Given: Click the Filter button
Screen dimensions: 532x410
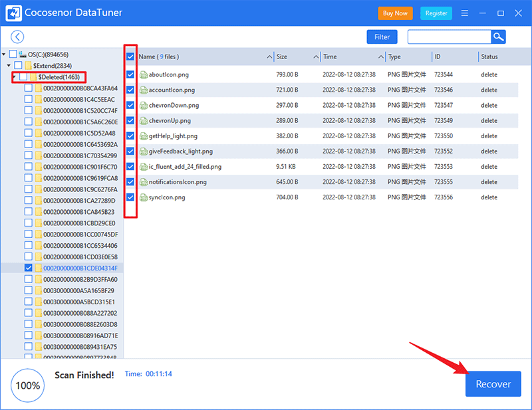Looking at the screenshot, I should [x=382, y=37].
